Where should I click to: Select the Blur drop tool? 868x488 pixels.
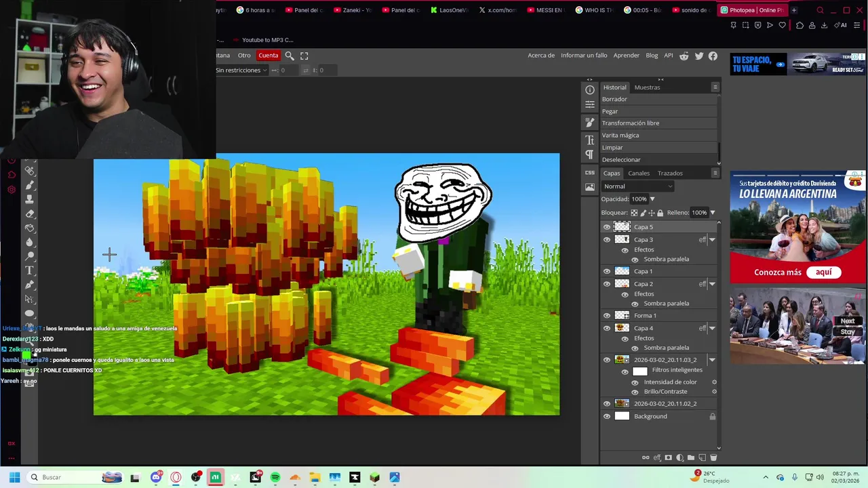pyautogui.click(x=30, y=242)
